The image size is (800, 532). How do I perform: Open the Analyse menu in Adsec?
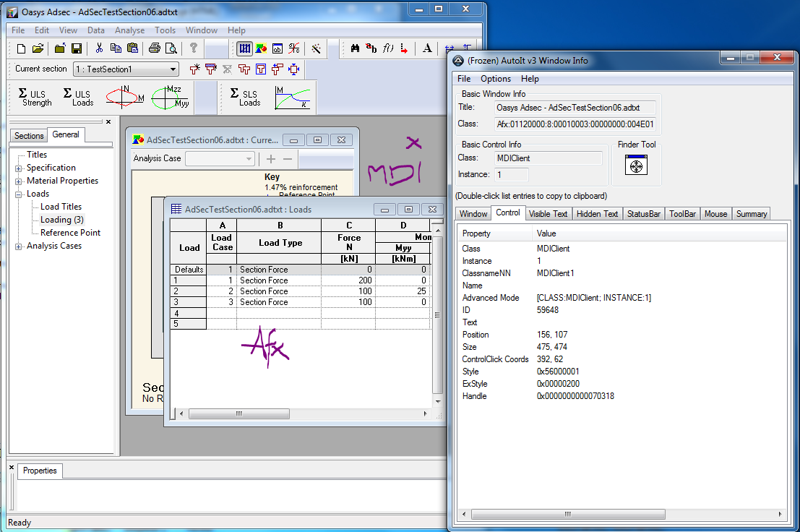tap(129, 30)
